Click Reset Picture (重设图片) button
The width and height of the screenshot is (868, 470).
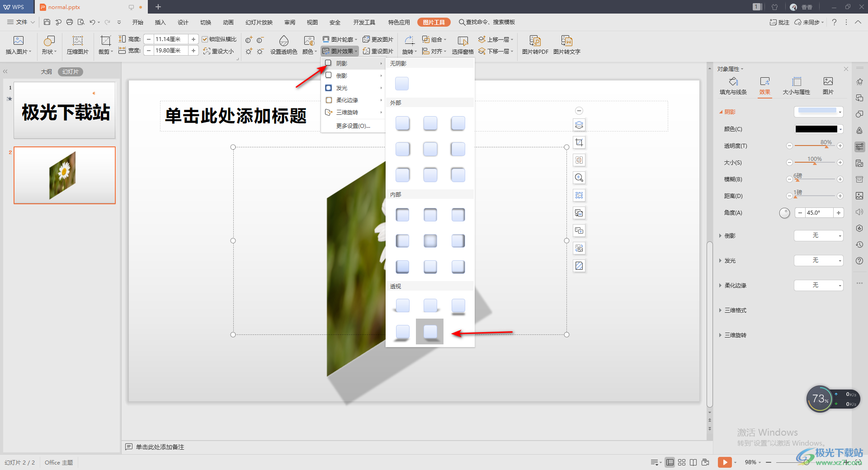(378, 51)
